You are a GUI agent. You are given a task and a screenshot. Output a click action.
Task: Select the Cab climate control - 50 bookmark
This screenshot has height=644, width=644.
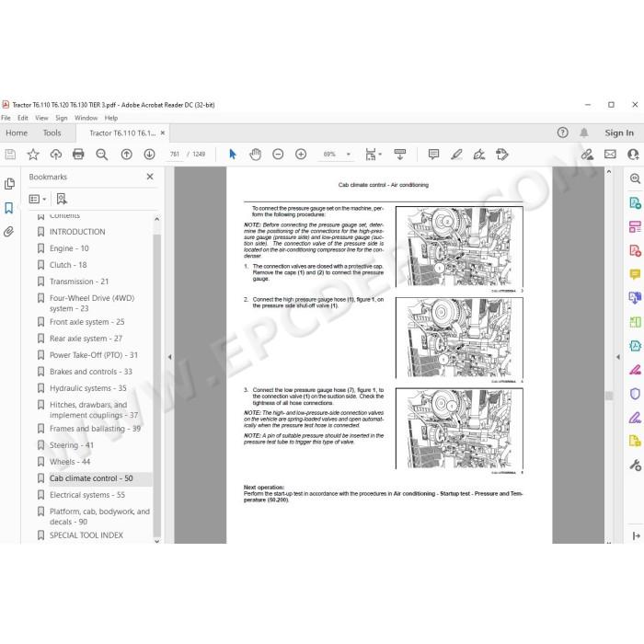91,478
